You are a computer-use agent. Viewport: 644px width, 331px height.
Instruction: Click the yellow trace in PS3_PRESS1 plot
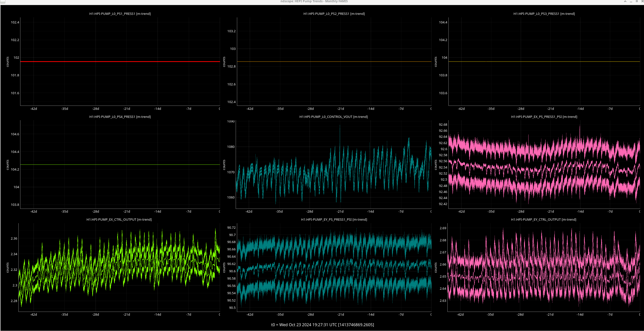(x=544, y=61)
